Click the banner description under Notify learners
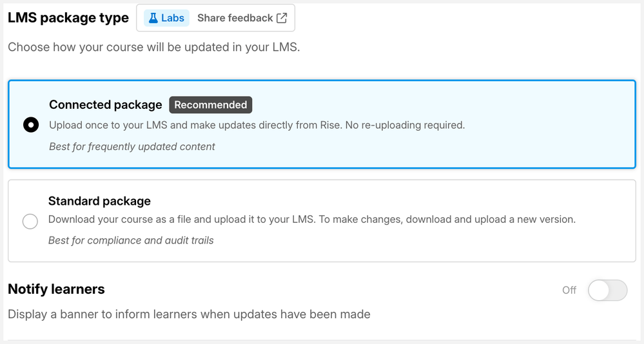The height and width of the screenshot is (344, 644). [x=189, y=314]
